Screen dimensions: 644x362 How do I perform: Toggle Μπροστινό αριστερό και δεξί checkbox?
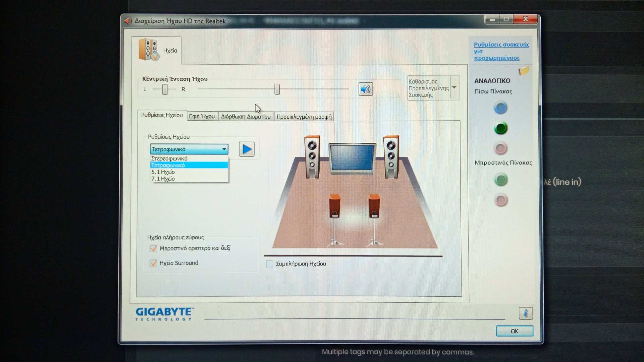pos(153,248)
